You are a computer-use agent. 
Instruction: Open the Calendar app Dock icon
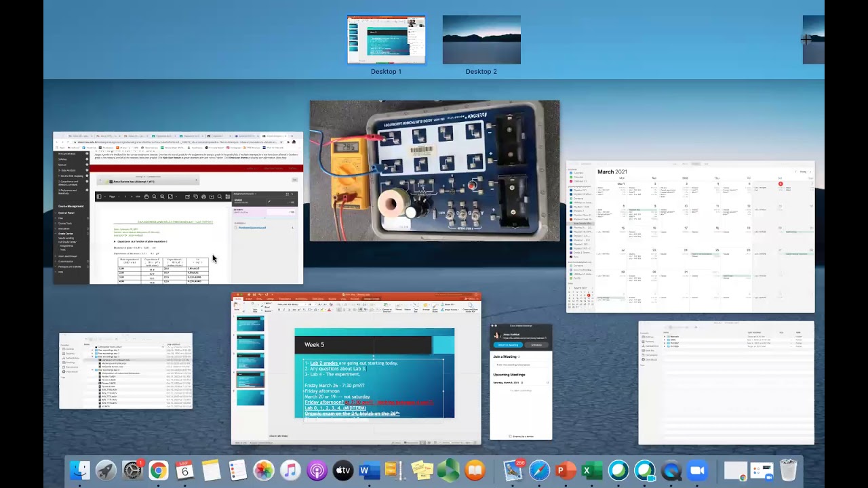(184, 470)
